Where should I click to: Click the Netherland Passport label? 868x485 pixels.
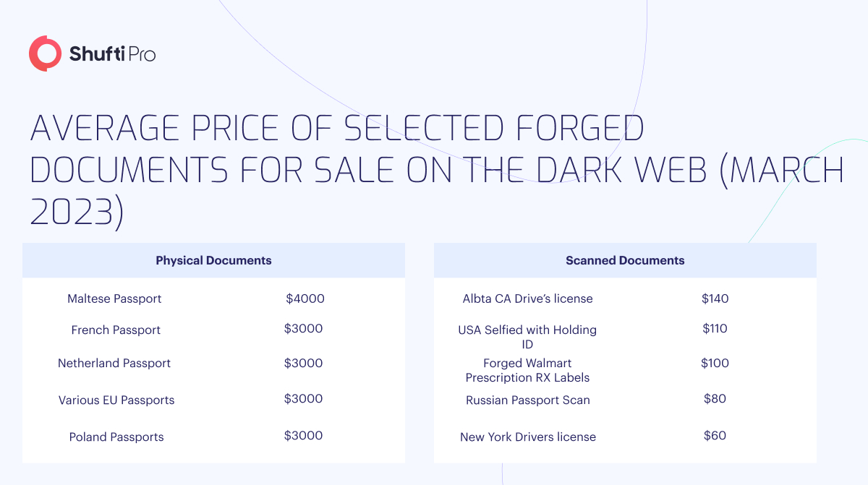click(x=114, y=364)
